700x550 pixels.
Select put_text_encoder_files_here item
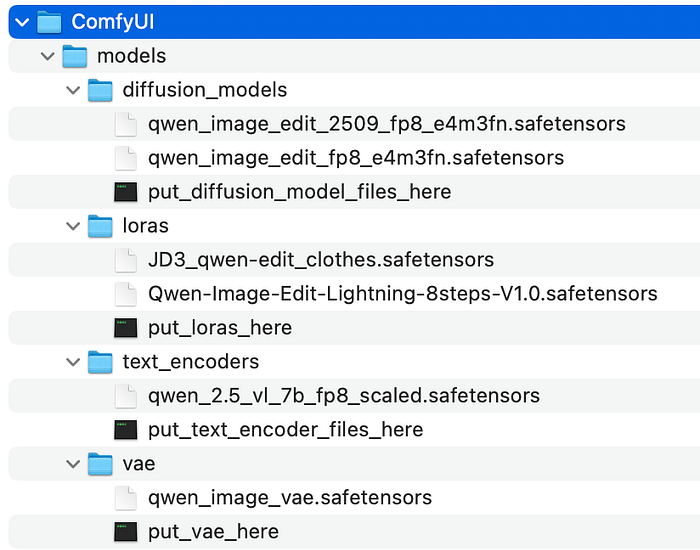tap(285, 430)
